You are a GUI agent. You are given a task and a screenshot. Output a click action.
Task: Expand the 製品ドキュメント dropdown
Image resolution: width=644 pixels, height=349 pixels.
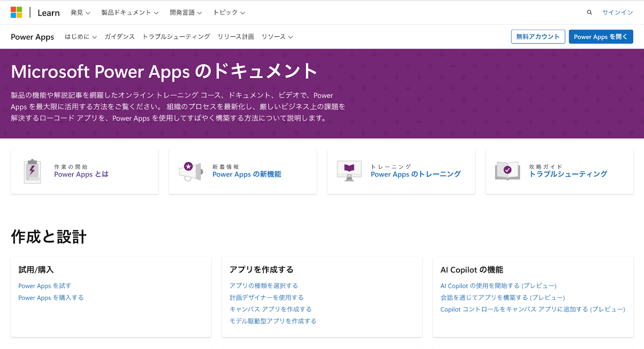pyautogui.click(x=130, y=12)
